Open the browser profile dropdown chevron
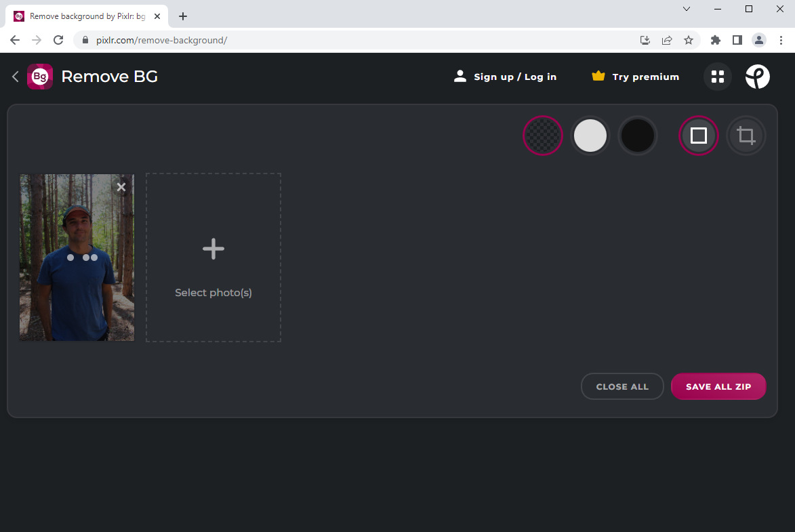This screenshot has width=795, height=532. point(686,9)
